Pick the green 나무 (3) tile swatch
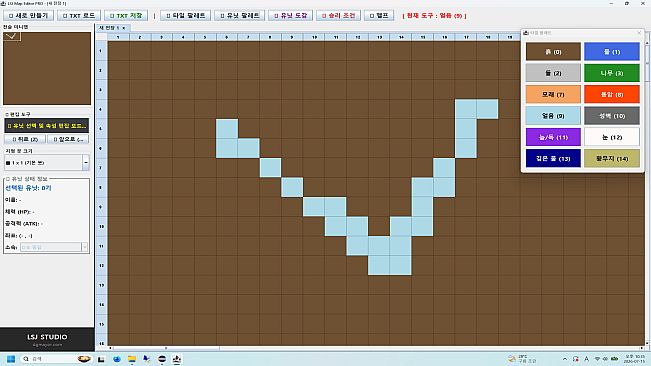The height and width of the screenshot is (366, 651). (612, 73)
